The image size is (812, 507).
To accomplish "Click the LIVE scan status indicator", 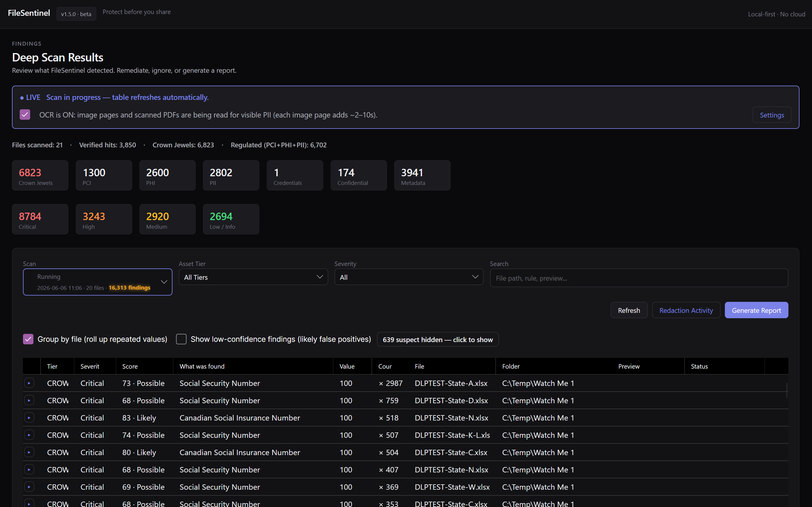I will [x=30, y=97].
